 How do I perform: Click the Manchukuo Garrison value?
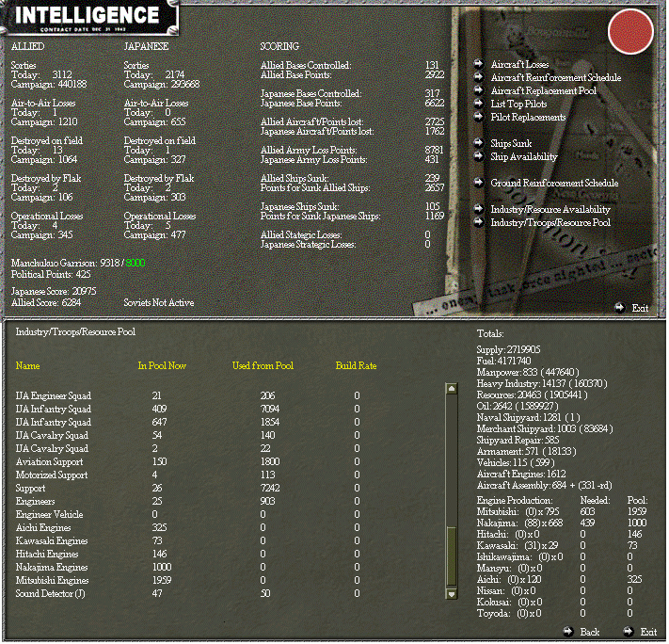coord(123,263)
